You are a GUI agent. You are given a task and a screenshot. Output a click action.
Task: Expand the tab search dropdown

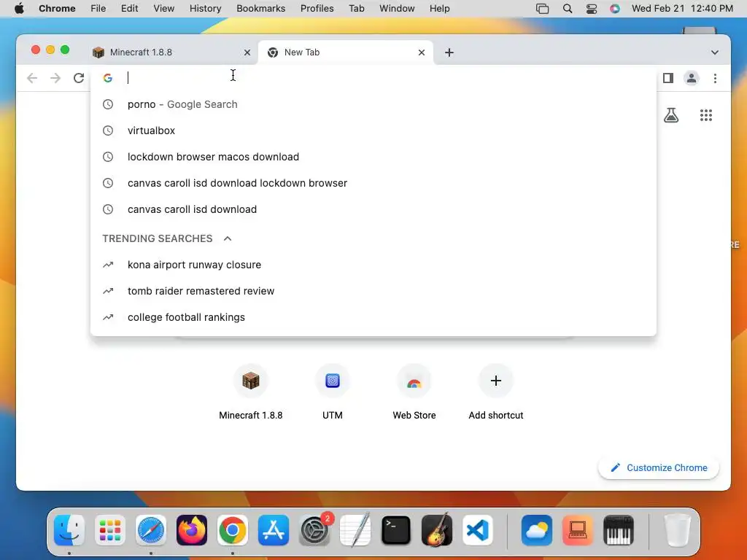pos(715,52)
